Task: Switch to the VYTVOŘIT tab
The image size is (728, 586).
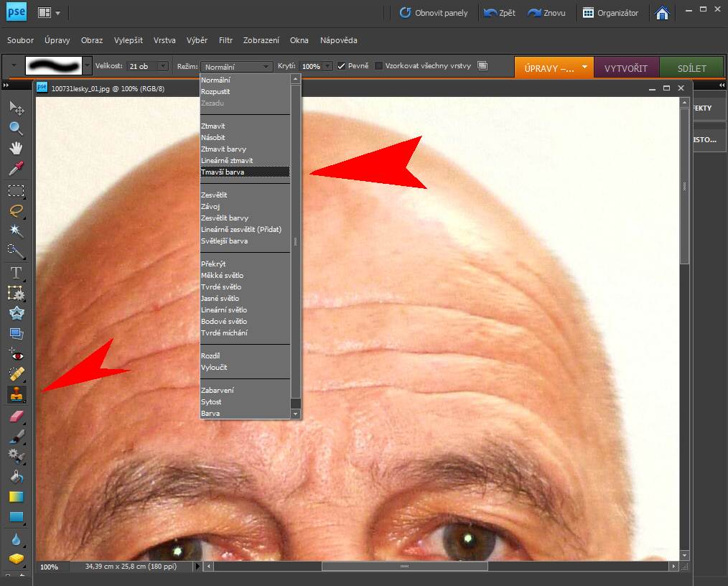Action: coord(626,68)
